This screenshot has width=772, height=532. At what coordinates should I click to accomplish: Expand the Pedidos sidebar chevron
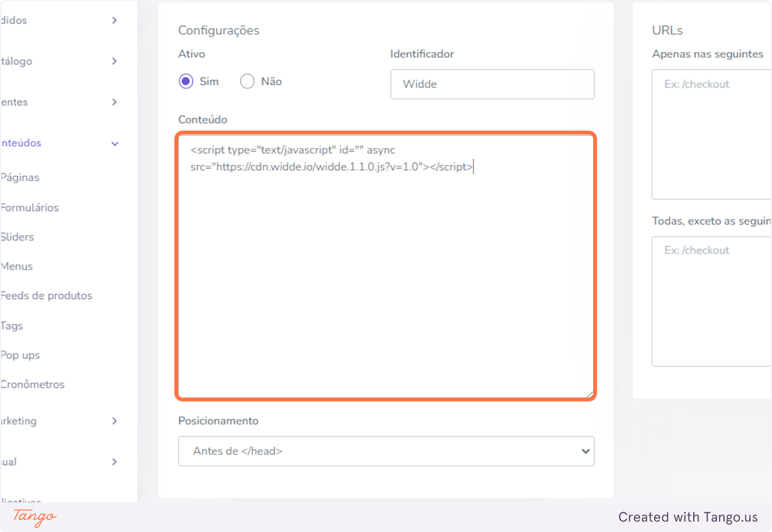pyautogui.click(x=115, y=21)
